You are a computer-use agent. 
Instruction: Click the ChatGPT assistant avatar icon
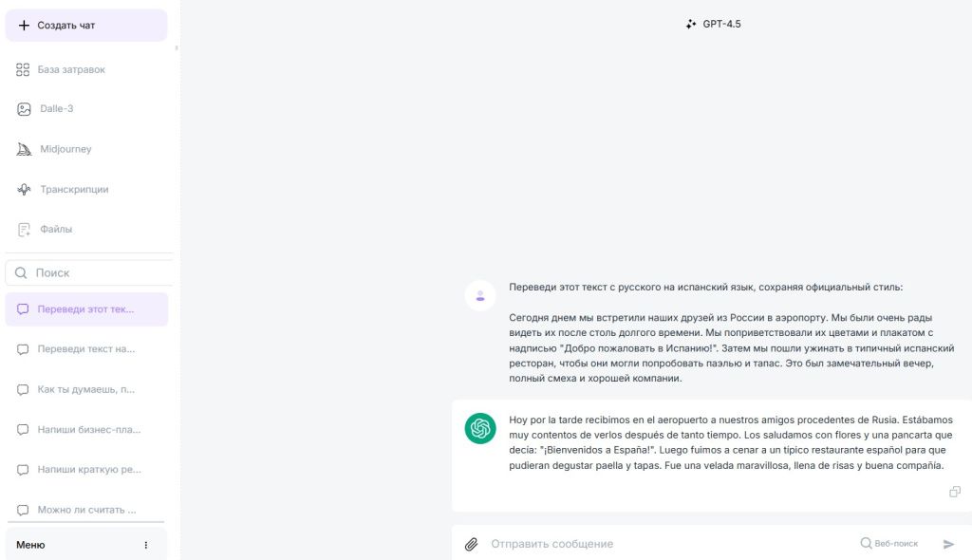(480, 428)
